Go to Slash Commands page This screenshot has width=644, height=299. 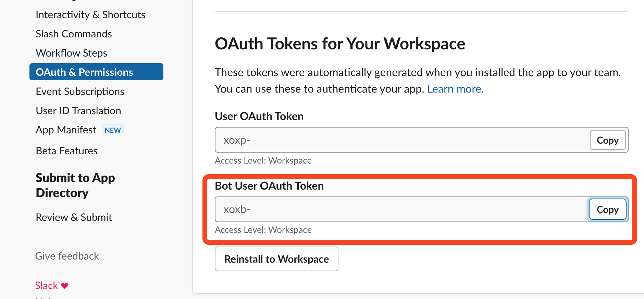click(x=74, y=34)
